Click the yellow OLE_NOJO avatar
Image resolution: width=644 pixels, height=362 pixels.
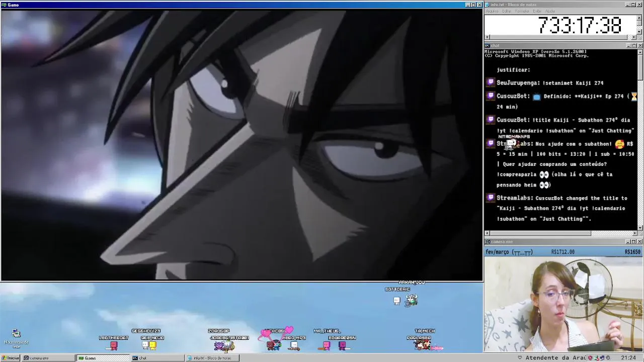click(152, 345)
